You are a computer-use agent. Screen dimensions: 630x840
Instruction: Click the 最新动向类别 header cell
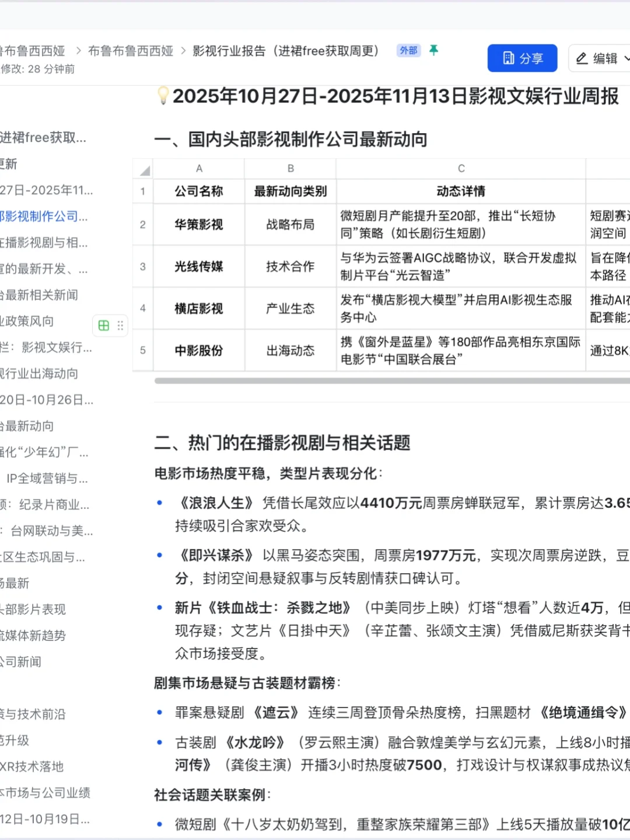pos(290,191)
